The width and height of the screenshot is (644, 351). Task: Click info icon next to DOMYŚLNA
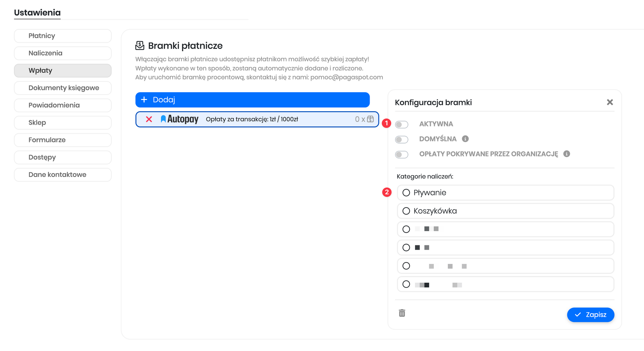[465, 139]
